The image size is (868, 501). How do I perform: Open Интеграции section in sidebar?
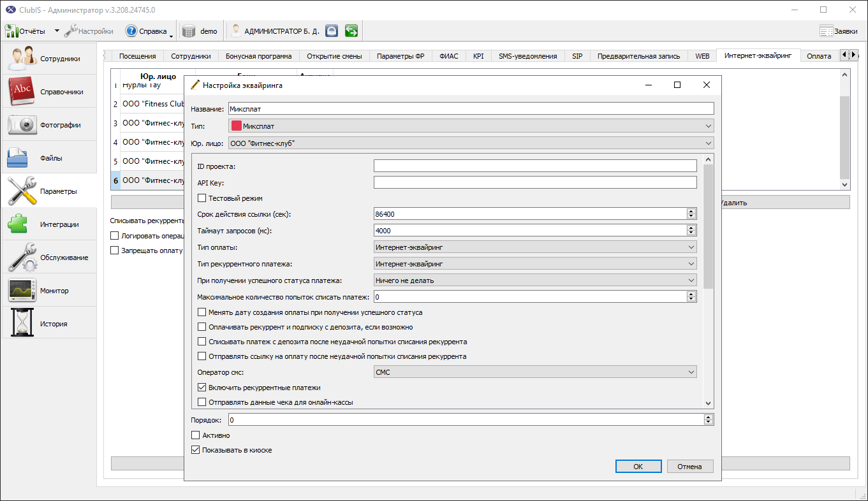coord(49,224)
